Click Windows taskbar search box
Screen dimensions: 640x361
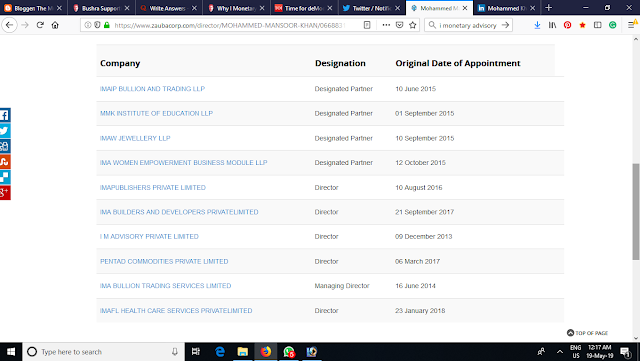tap(104, 352)
